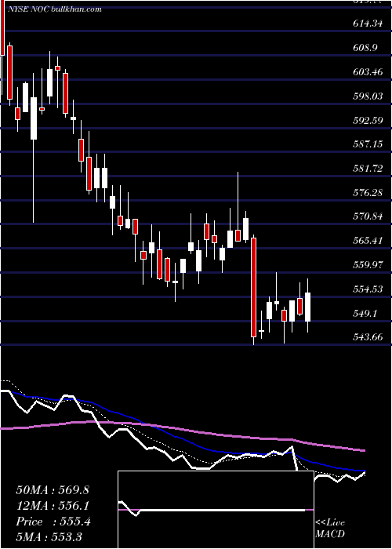This screenshot has height=549, width=392.
Task: Click the 543.66 price axis label
Action: coord(367,337)
